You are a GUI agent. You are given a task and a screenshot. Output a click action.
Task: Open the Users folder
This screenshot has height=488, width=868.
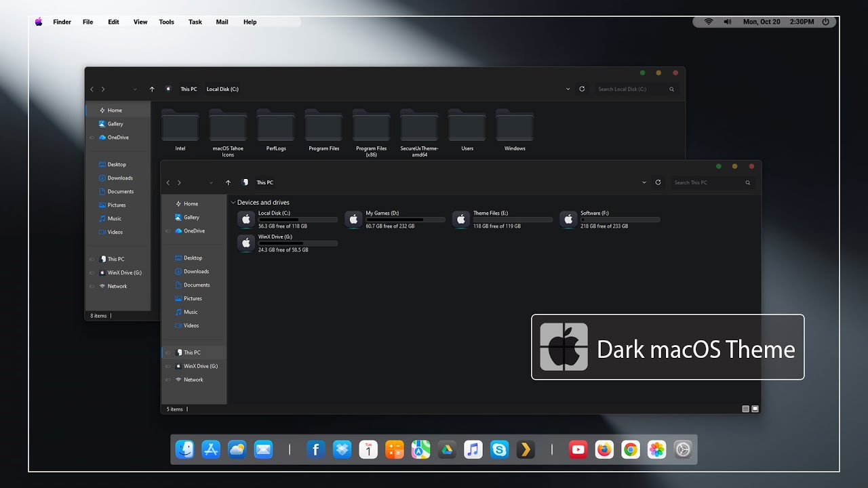pos(467,130)
